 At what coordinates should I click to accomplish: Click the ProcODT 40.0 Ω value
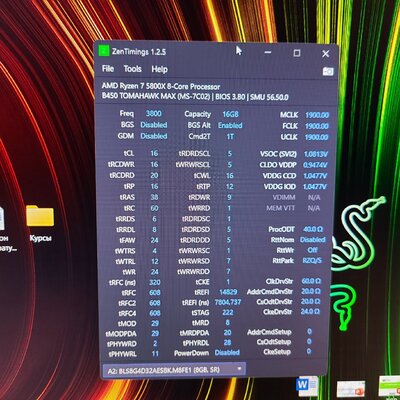[313, 229]
